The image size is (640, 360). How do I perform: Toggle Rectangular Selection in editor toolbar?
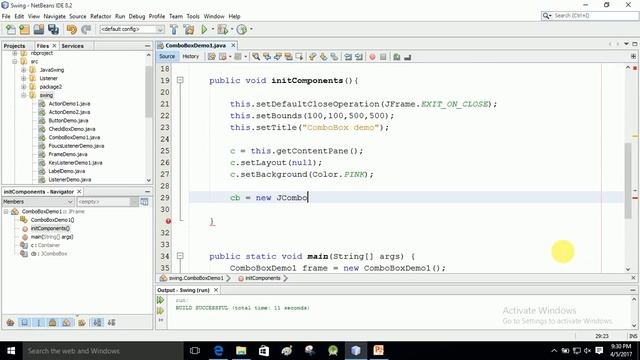tap(299, 57)
